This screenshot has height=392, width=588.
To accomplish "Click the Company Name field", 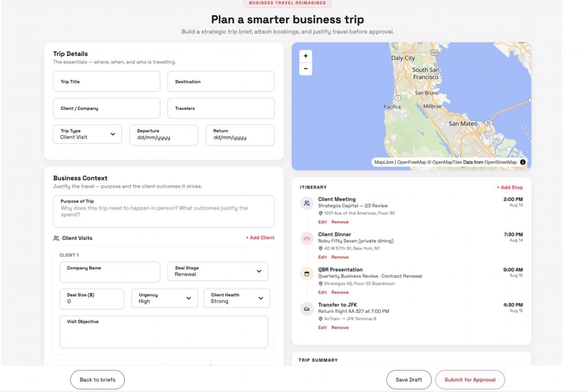I will pos(110,272).
